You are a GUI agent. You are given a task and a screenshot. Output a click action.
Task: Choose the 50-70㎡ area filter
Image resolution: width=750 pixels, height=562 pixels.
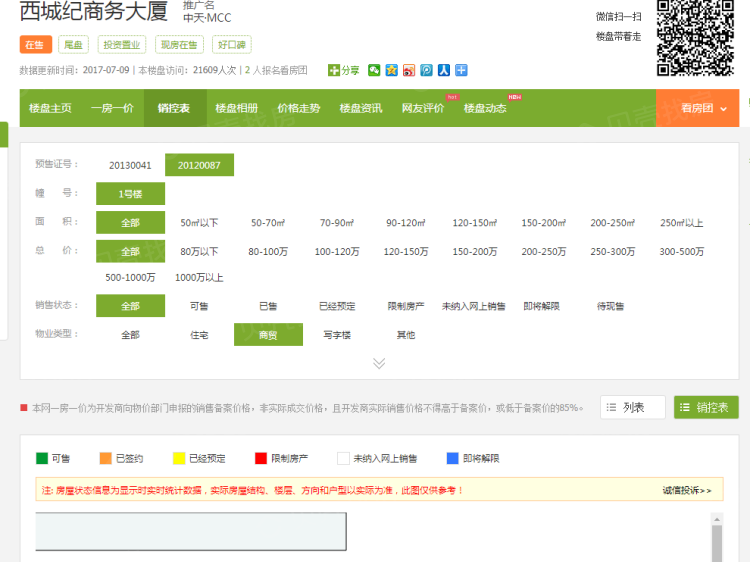tap(268, 223)
